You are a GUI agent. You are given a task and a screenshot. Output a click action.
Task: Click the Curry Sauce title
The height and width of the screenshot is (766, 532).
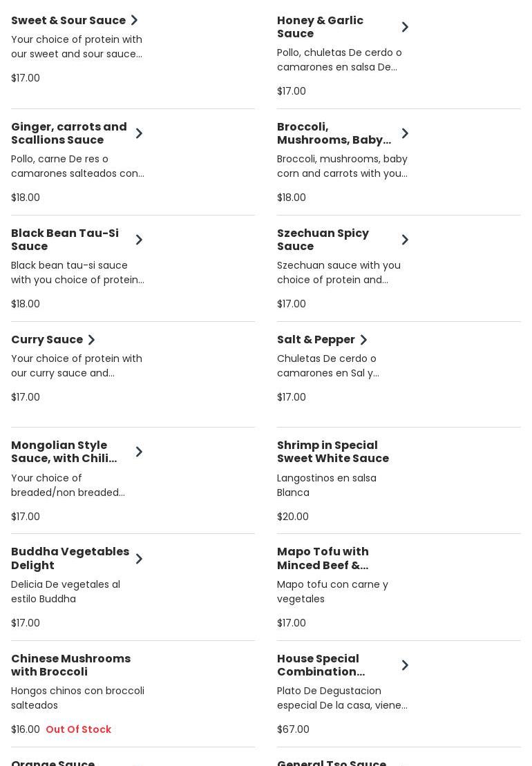47,340
